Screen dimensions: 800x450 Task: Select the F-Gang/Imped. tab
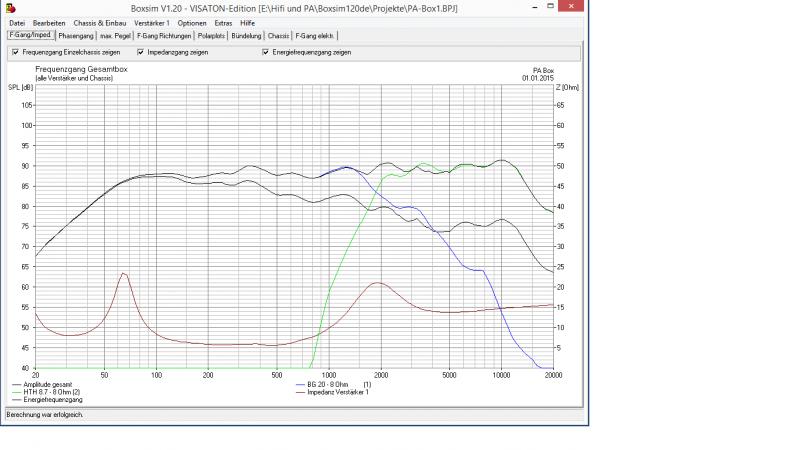31,35
